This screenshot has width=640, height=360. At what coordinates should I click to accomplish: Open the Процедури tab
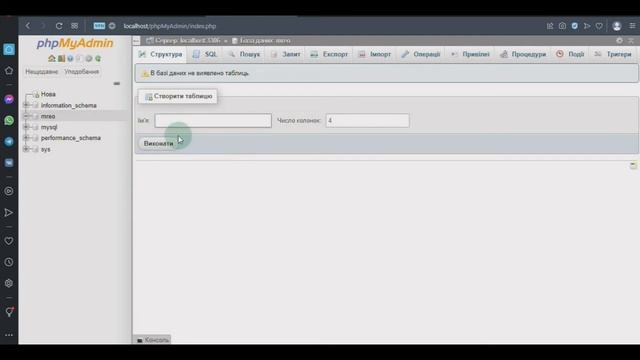point(523,54)
